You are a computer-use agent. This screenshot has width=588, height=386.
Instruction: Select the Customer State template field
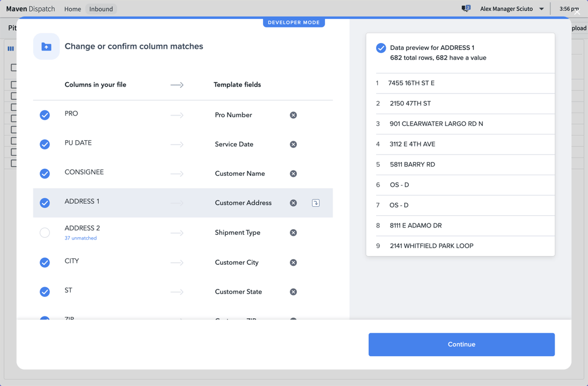coord(238,292)
